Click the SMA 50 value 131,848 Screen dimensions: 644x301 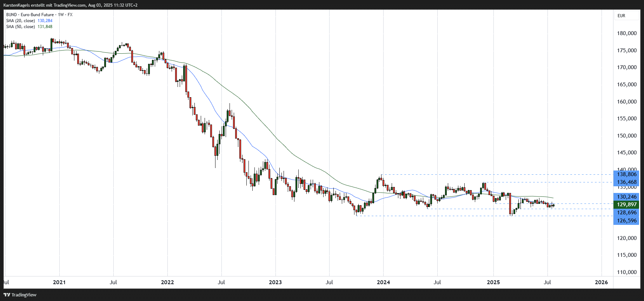[x=45, y=27]
